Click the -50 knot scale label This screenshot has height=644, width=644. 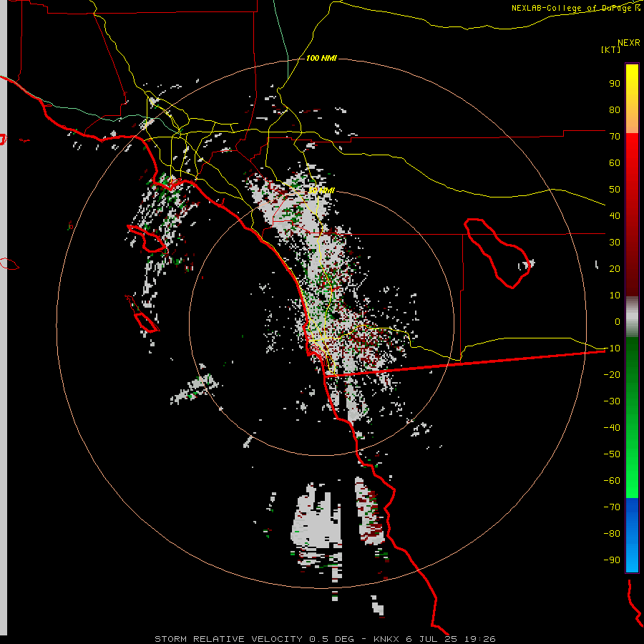coord(612,454)
